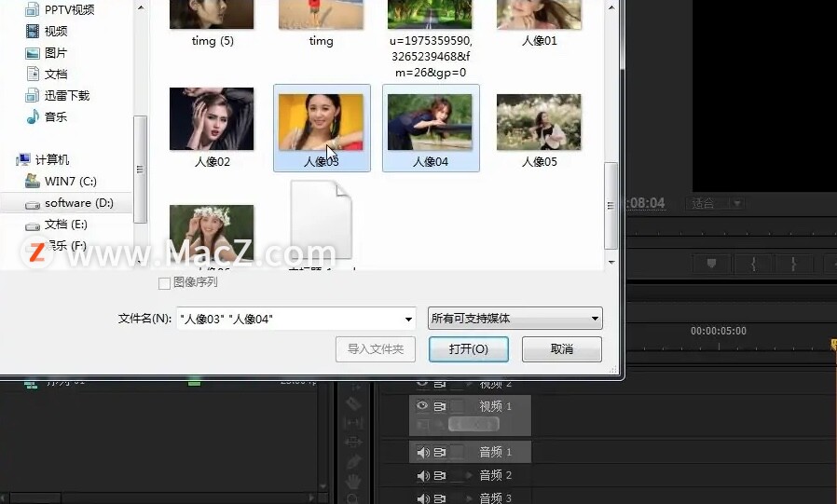Image resolution: width=837 pixels, height=504 pixels.
Task: Select the 音频 1 track header label
Action: click(x=495, y=452)
